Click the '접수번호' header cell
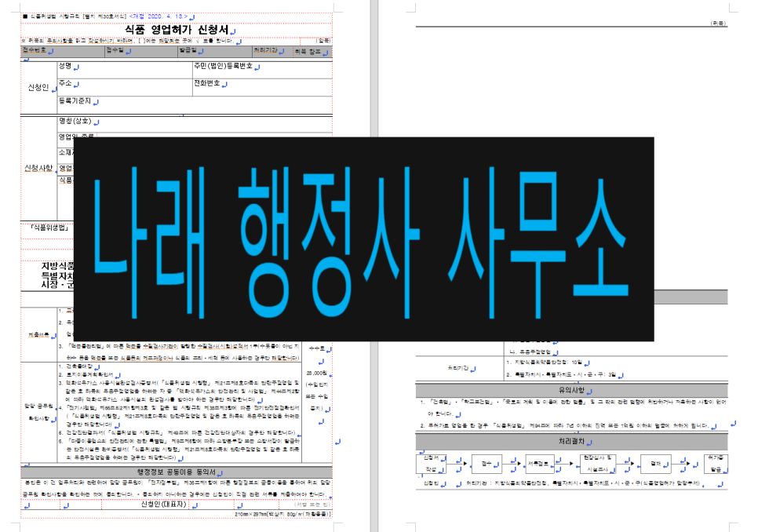The image size is (758, 532). click(x=62, y=51)
